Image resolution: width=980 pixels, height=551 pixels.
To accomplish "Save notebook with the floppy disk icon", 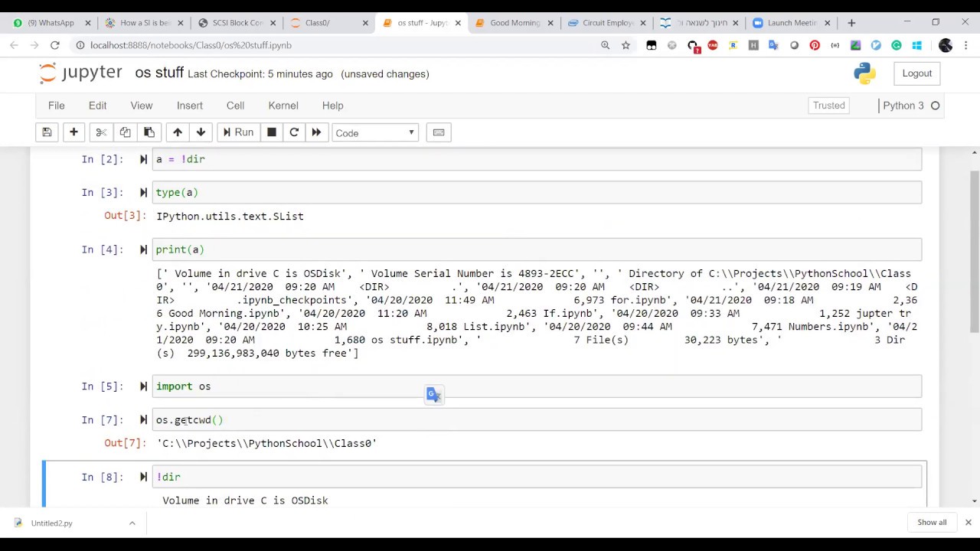I will (x=47, y=132).
